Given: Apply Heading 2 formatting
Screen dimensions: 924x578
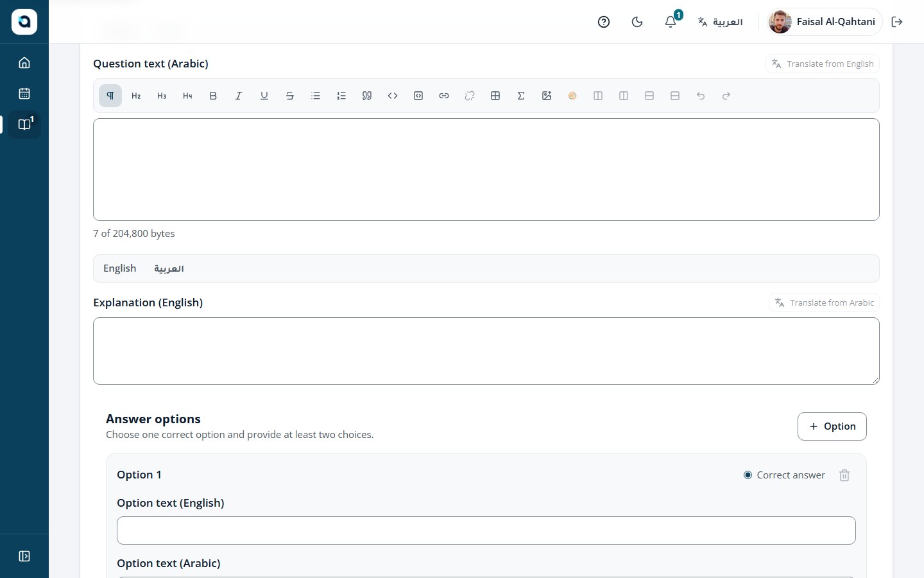Looking at the screenshot, I should click(136, 96).
